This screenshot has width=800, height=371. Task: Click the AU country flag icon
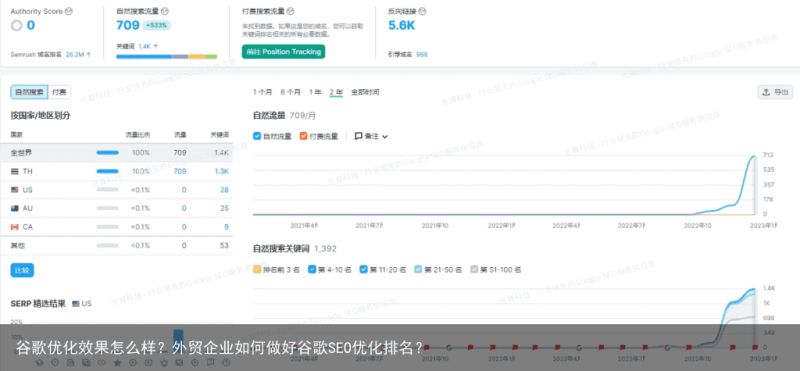click(14, 208)
